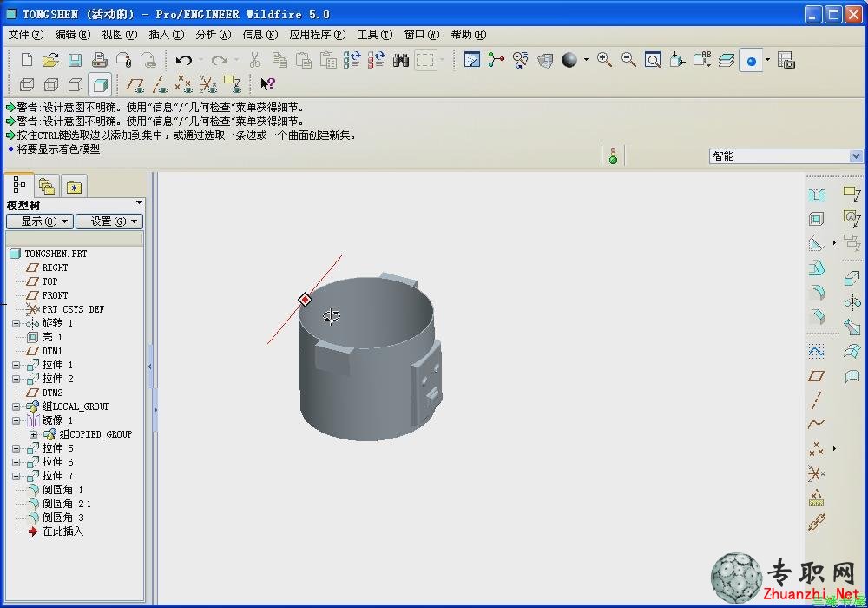Open the 模型树 panel dropdown arrow
Viewport: 868px width, 608px height.
pos(139,203)
